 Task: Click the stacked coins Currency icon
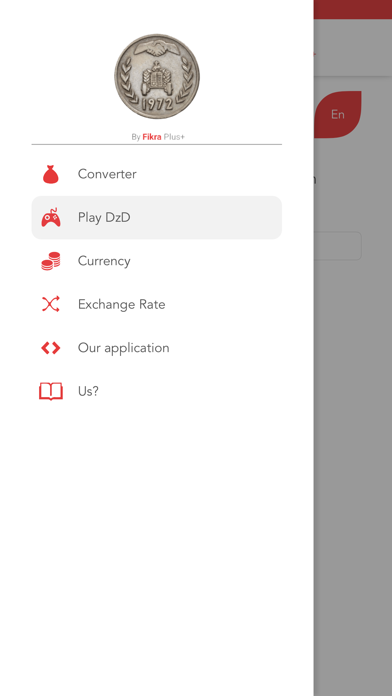[x=51, y=261]
